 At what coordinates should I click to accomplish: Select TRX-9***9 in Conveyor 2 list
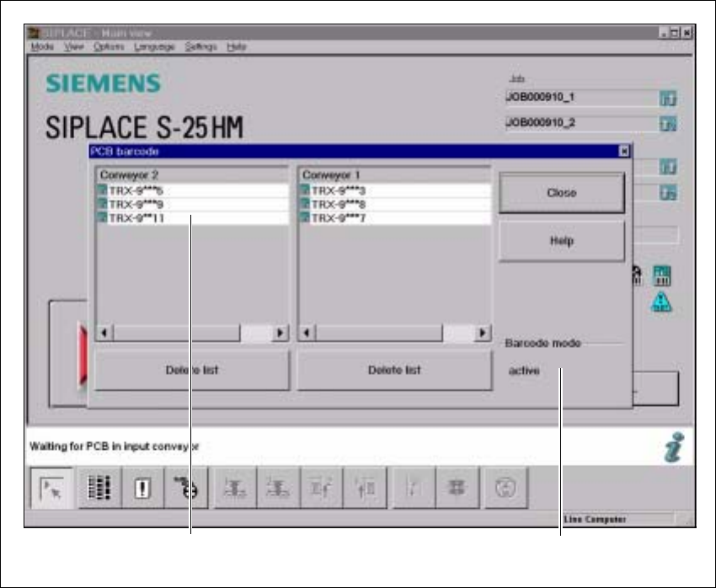coord(193,204)
